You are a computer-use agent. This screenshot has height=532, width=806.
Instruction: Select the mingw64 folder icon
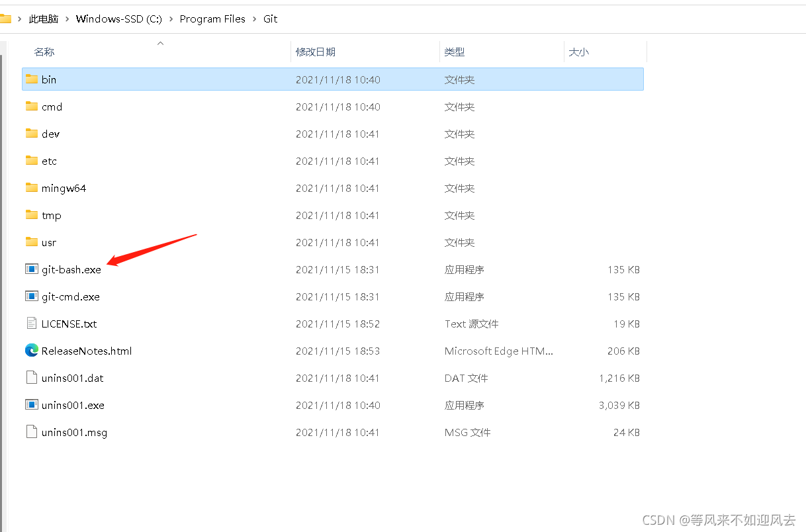tap(32, 187)
